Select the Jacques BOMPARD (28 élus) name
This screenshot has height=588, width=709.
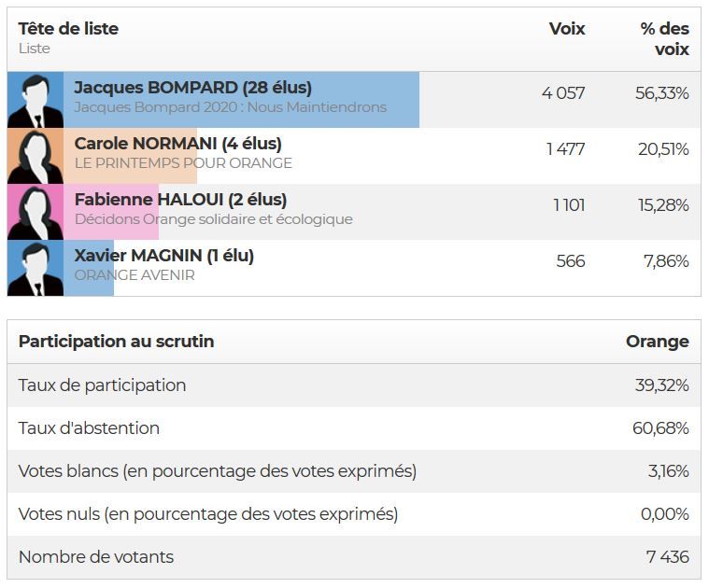[192, 88]
